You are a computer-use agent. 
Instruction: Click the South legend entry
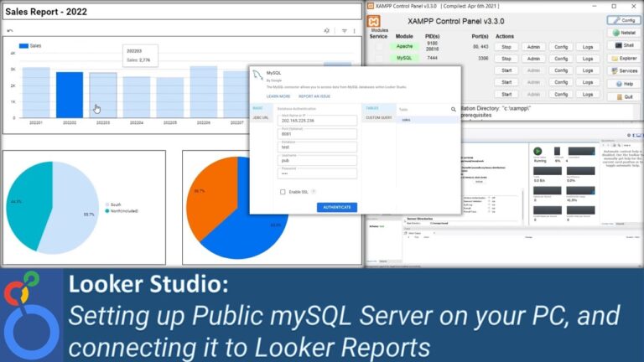[x=113, y=204]
